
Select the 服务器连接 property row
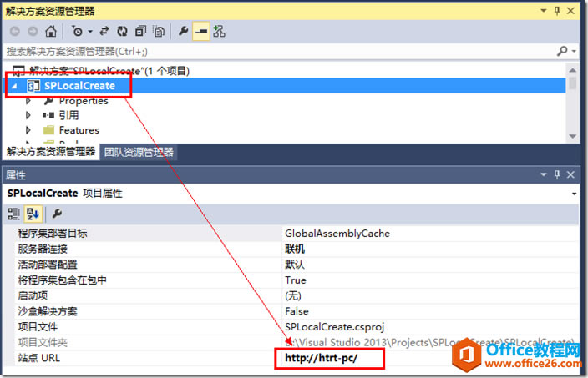click(148, 249)
